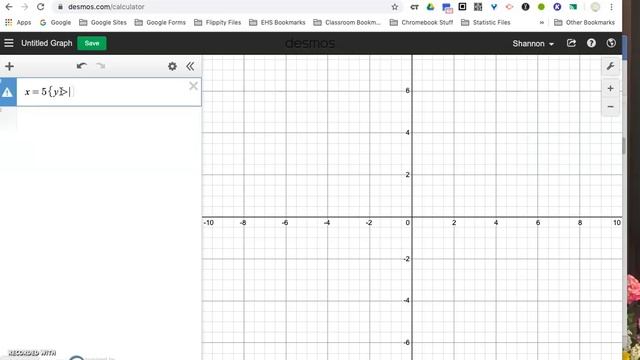The image size is (640, 360).
Task: Click the Google Drive extension icon
Action: (x=430, y=7)
